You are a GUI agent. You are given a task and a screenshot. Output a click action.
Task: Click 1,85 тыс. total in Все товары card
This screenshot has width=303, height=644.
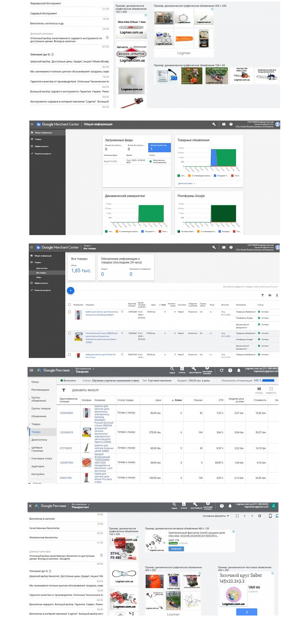click(x=81, y=270)
